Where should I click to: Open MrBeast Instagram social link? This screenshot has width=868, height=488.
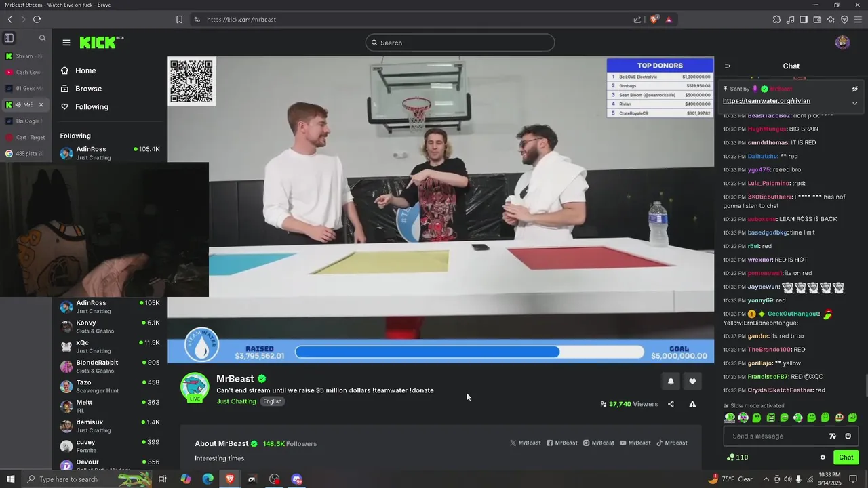599,443
